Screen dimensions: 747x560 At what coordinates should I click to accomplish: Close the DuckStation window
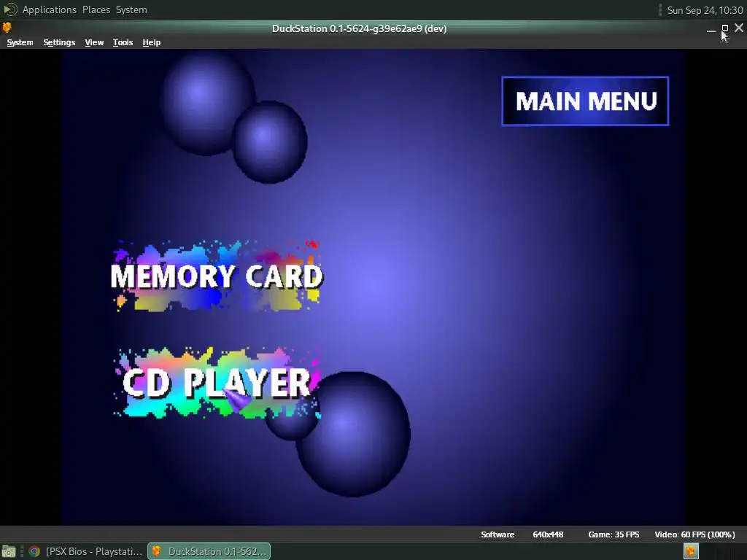pos(739,28)
